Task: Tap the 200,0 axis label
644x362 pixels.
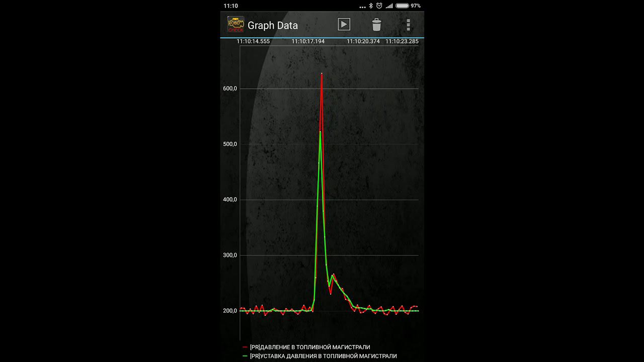Action: [229, 311]
